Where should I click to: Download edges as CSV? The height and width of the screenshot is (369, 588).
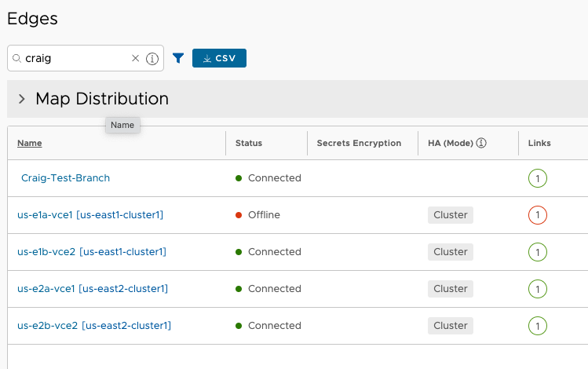pos(219,58)
